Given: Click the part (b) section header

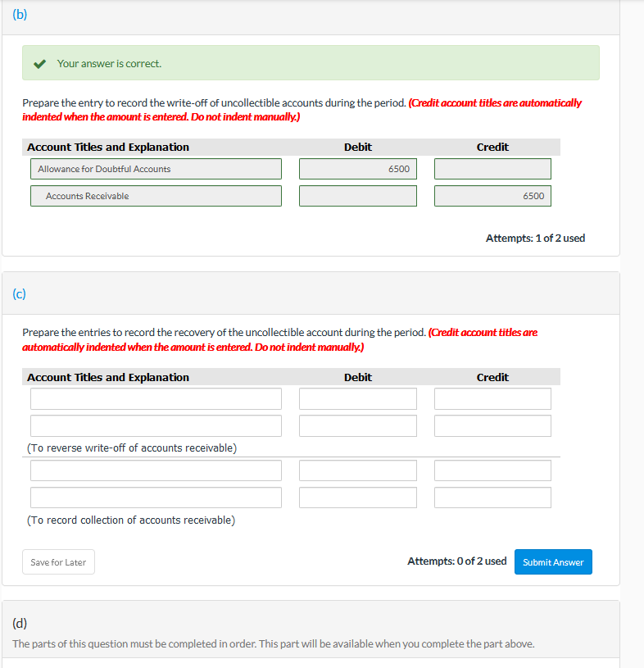Looking at the screenshot, I should point(20,14).
